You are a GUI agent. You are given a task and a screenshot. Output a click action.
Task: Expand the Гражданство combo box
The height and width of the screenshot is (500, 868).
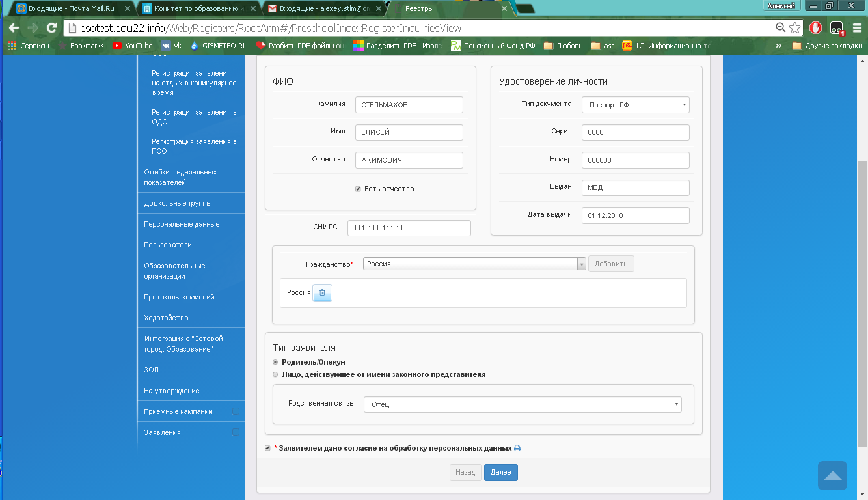click(x=474, y=264)
